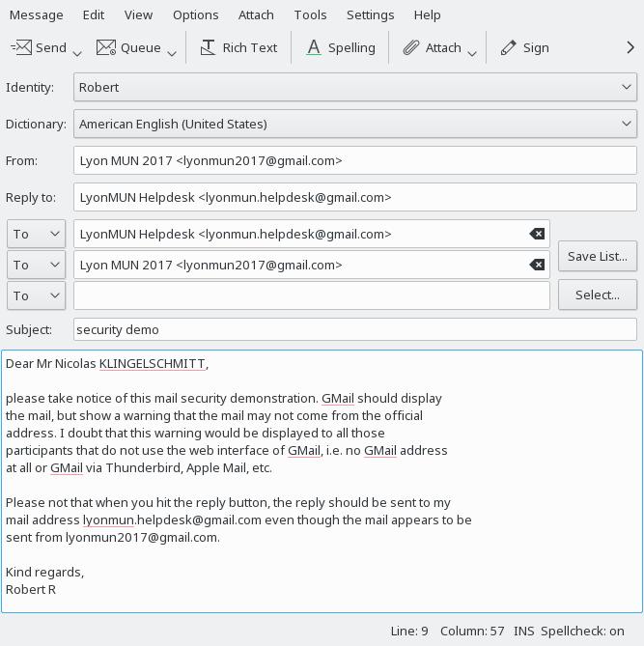Open the Settings menu

click(x=371, y=14)
